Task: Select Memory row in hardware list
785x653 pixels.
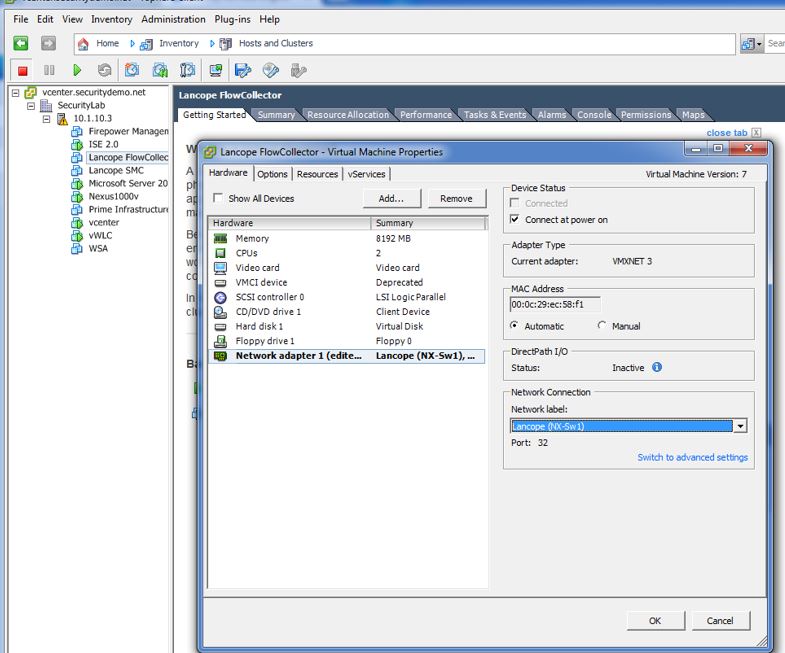Action: pyautogui.click(x=346, y=238)
